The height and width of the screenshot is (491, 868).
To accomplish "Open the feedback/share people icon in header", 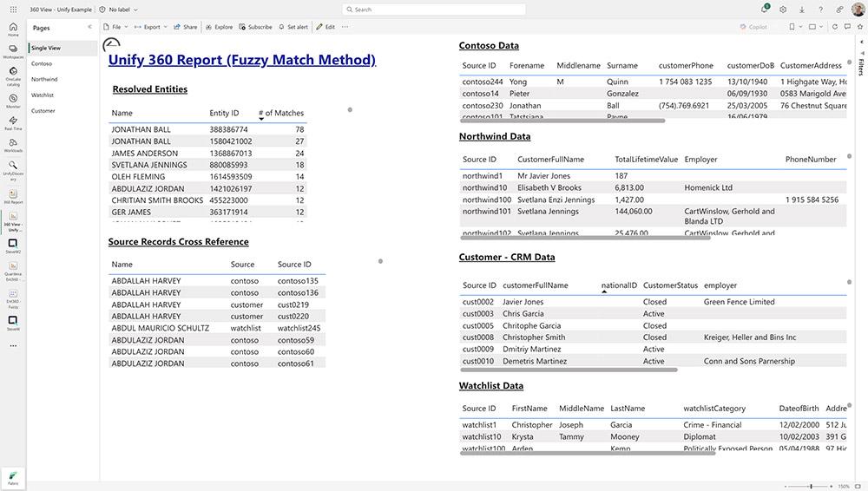I will pyautogui.click(x=839, y=10).
